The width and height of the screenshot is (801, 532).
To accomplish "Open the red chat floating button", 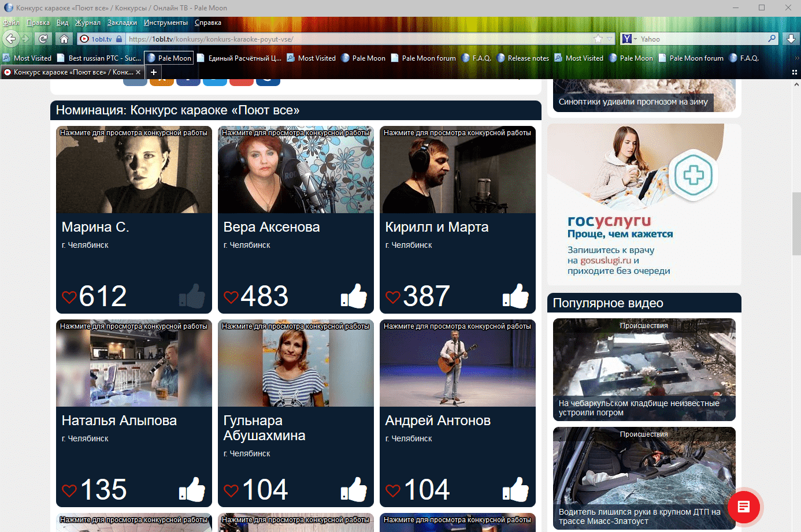I will (744, 507).
